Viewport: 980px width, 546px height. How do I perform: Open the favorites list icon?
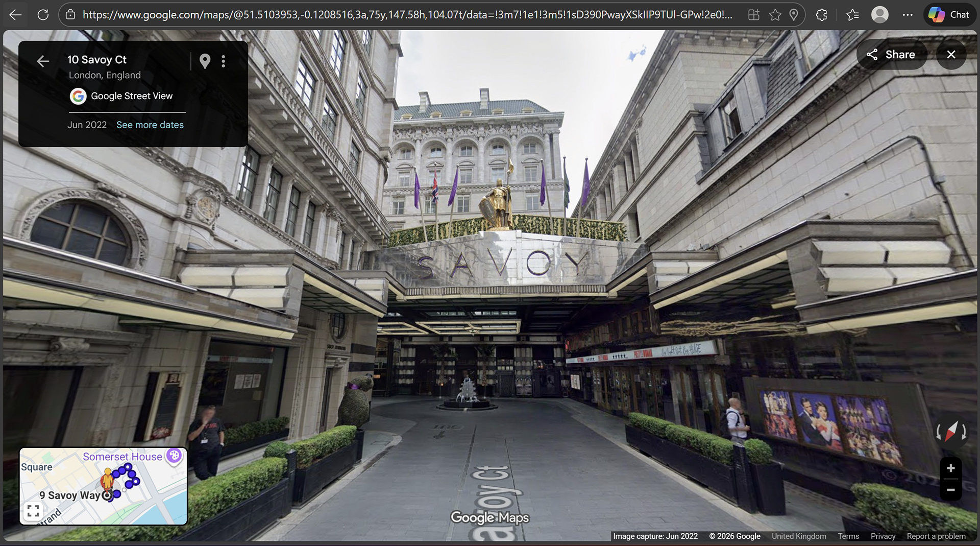(852, 15)
